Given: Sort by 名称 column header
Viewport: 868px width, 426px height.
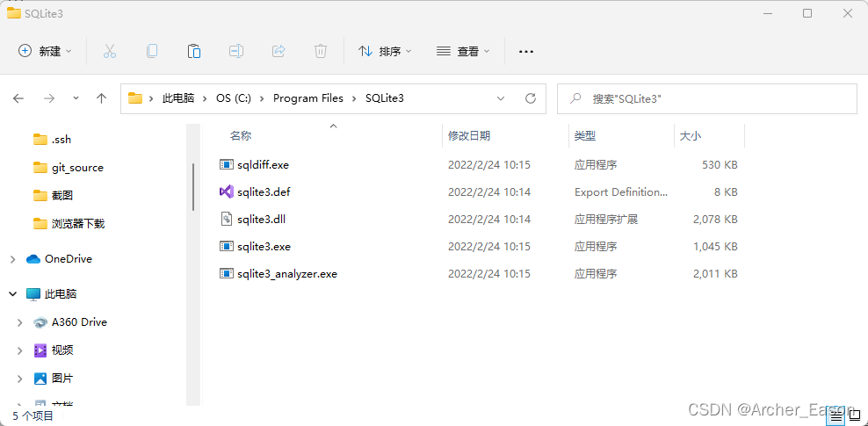Looking at the screenshot, I should point(241,135).
